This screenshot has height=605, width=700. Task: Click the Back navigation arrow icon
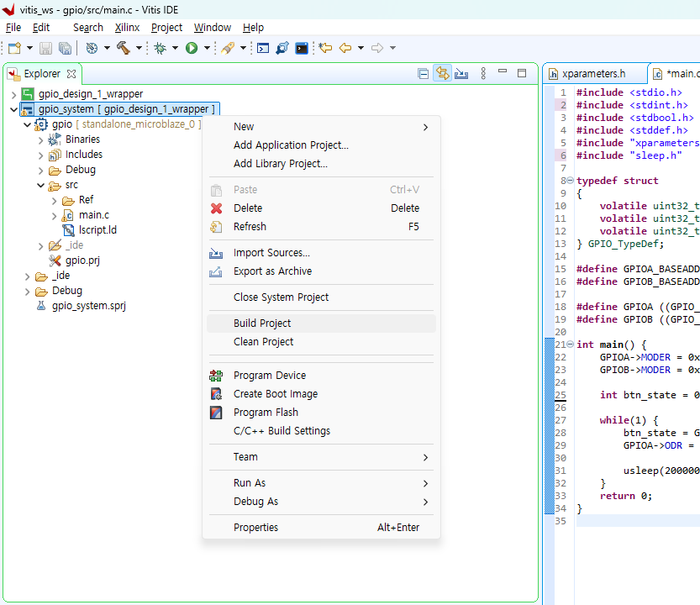345,48
